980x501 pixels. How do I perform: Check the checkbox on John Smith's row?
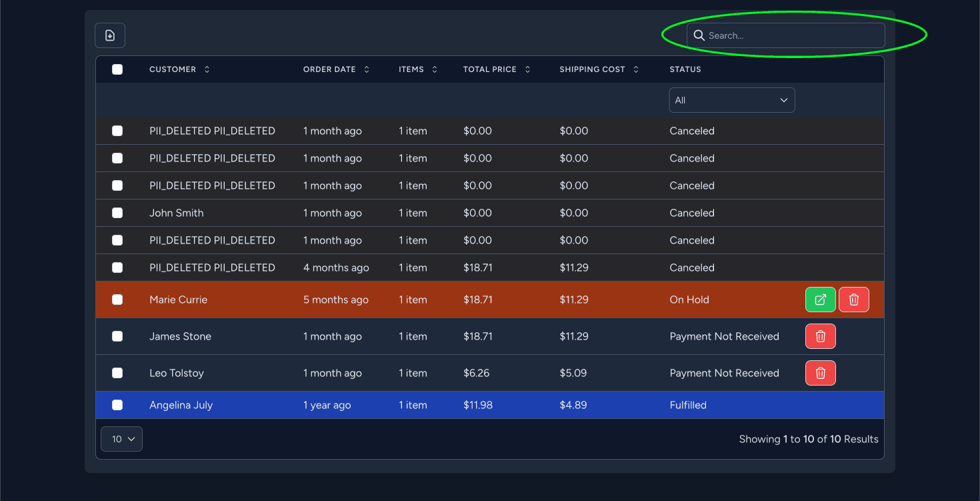pos(117,213)
